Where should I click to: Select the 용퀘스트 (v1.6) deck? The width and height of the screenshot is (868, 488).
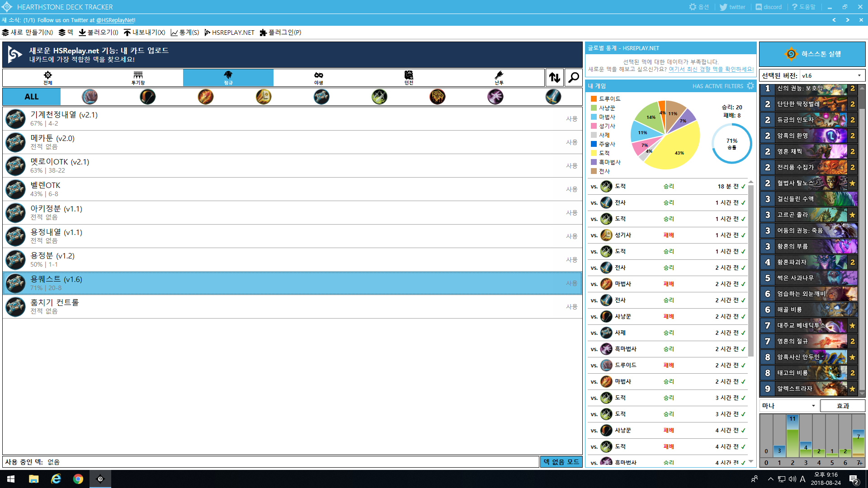point(292,283)
